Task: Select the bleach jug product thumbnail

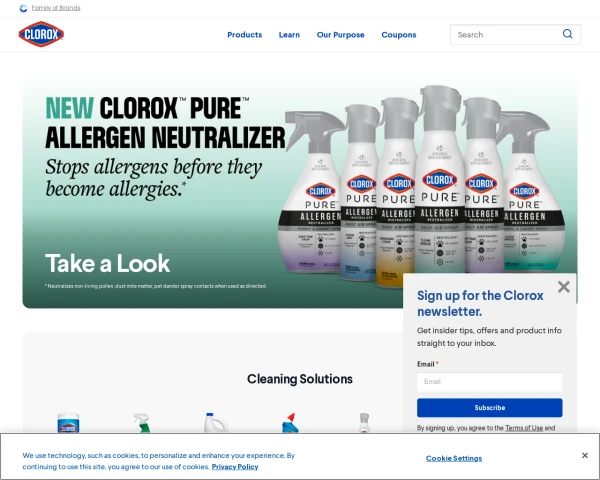Action: click(215, 423)
